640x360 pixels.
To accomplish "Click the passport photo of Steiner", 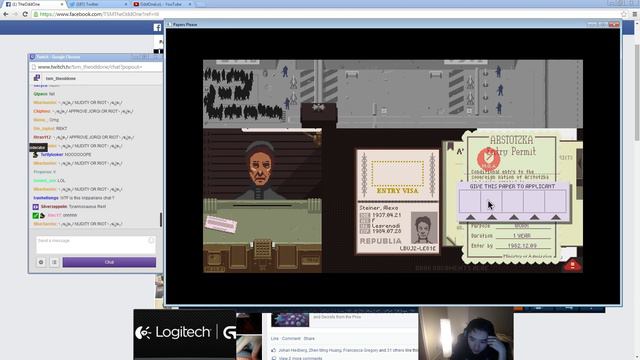I will 424,228.
